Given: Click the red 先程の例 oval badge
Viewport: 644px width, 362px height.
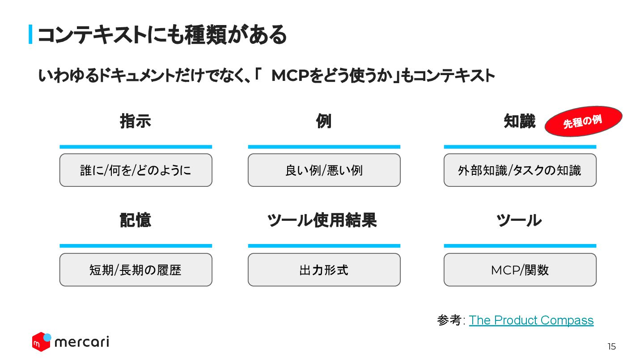Looking at the screenshot, I should click(x=583, y=121).
